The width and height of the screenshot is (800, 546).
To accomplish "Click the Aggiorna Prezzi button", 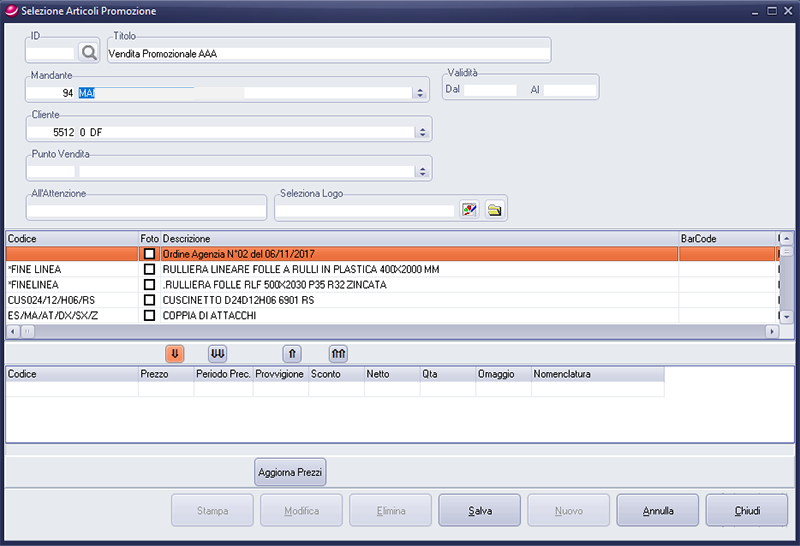I will click(x=290, y=471).
